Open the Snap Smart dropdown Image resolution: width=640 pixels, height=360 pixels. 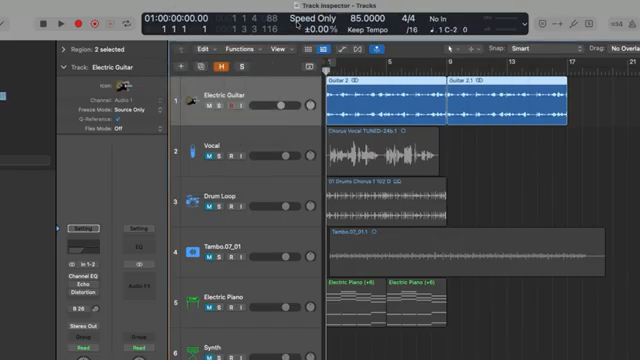(x=546, y=49)
